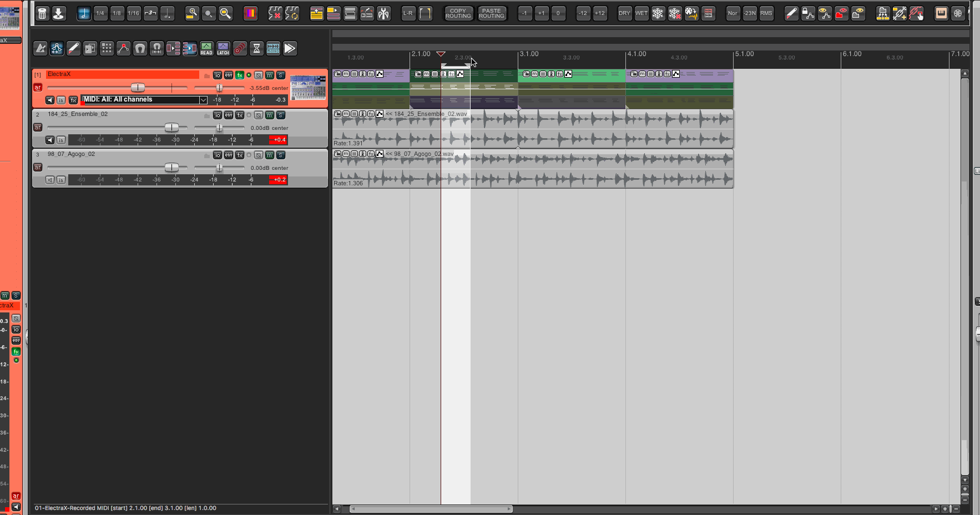Open MIDI: All: All channels input dropdown
980x515 pixels.
pos(144,100)
